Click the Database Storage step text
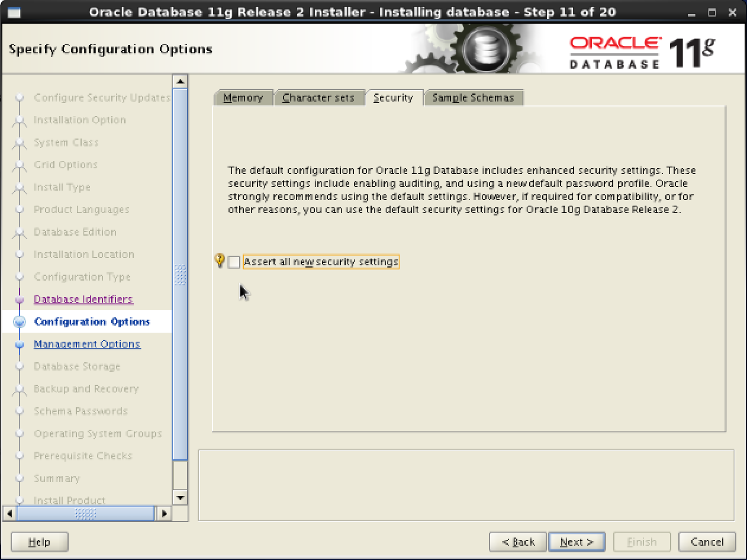The height and width of the screenshot is (560, 747). point(77,367)
